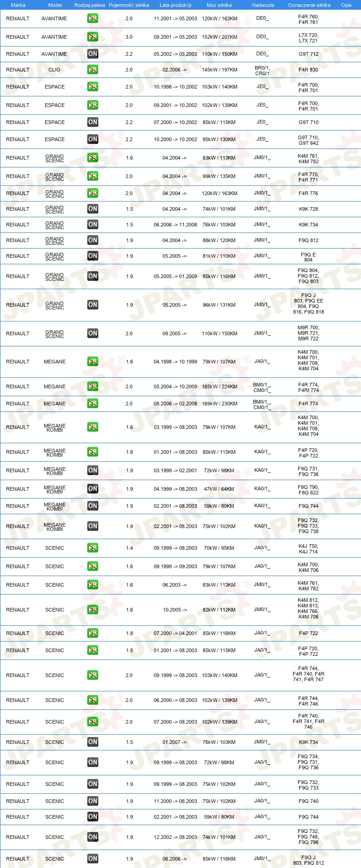
Task: Click ON icon for Grand Scenic K9K 728
Action: [x=93, y=209]
